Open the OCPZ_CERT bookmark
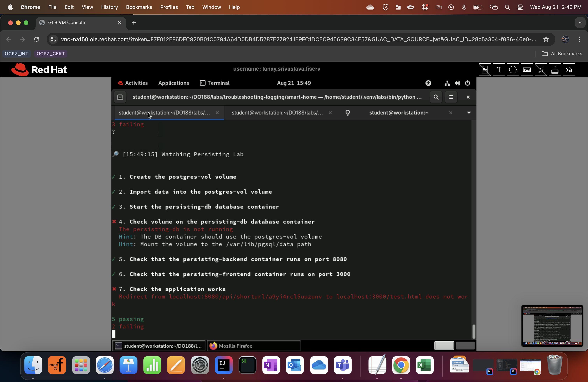 click(50, 54)
